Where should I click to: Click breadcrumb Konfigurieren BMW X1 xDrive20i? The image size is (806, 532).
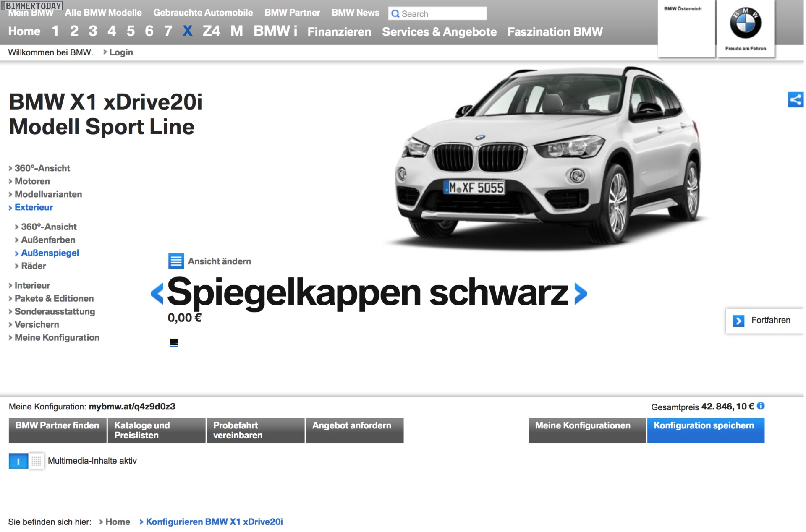[x=214, y=522]
